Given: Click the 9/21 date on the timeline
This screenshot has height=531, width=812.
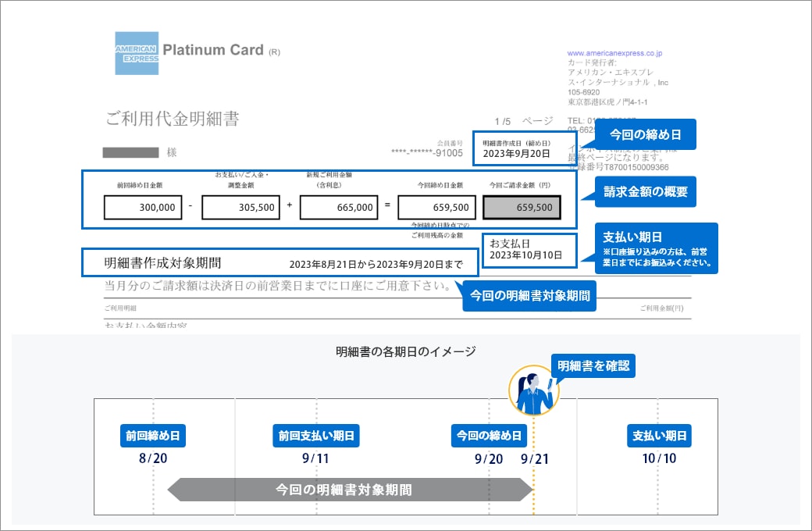Looking at the screenshot, I should click(535, 458).
